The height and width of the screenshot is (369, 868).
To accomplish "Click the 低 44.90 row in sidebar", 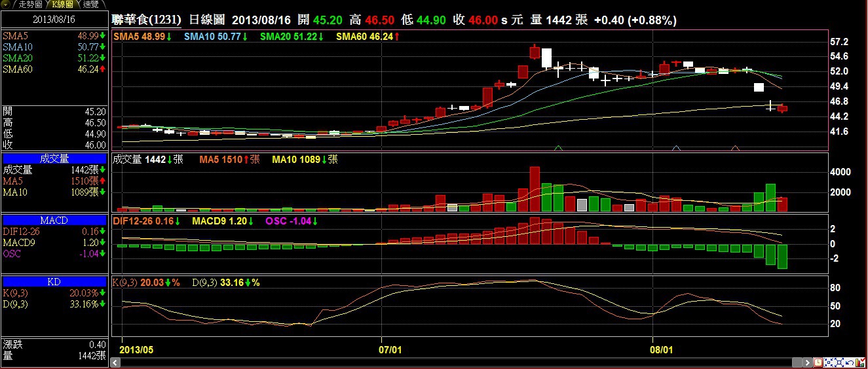I will click(x=54, y=133).
